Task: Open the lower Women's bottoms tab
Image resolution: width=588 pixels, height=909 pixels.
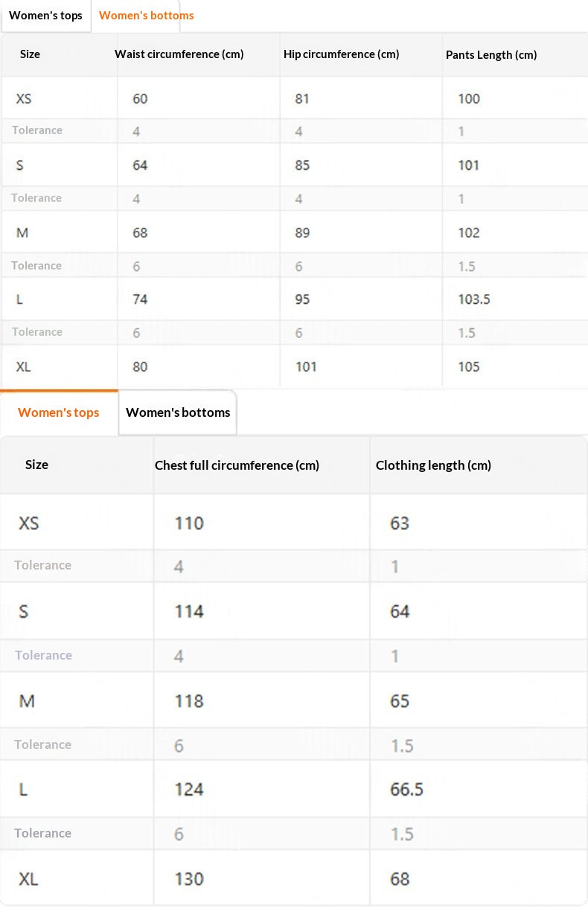Action: pos(178,412)
